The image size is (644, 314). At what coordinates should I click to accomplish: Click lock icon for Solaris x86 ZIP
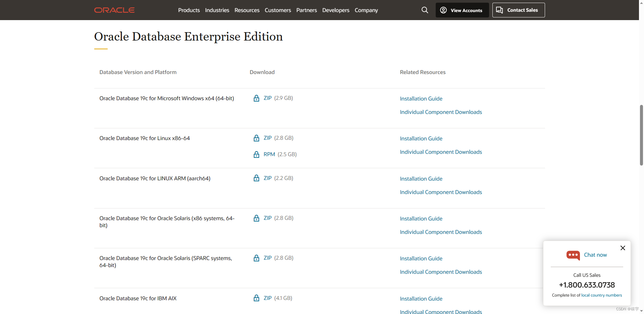(257, 218)
